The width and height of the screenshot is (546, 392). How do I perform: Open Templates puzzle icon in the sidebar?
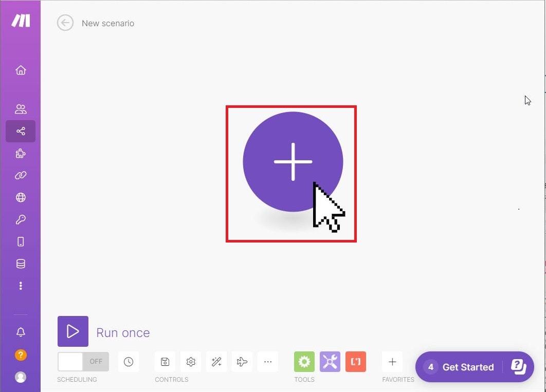tap(21, 154)
